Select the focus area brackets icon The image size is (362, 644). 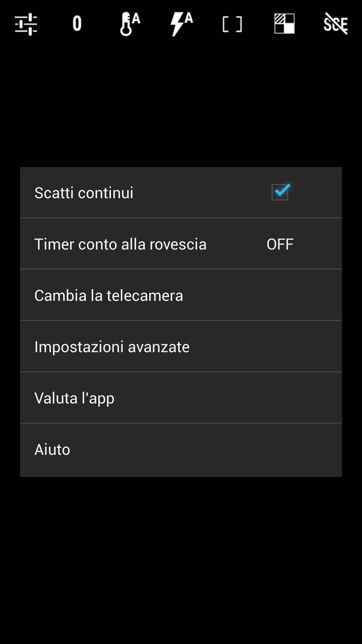click(232, 24)
